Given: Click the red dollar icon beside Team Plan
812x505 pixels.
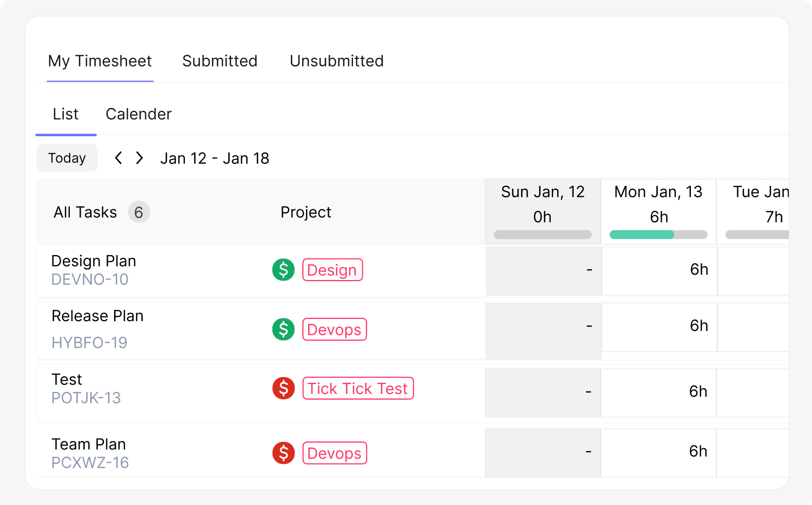Looking at the screenshot, I should click(283, 453).
